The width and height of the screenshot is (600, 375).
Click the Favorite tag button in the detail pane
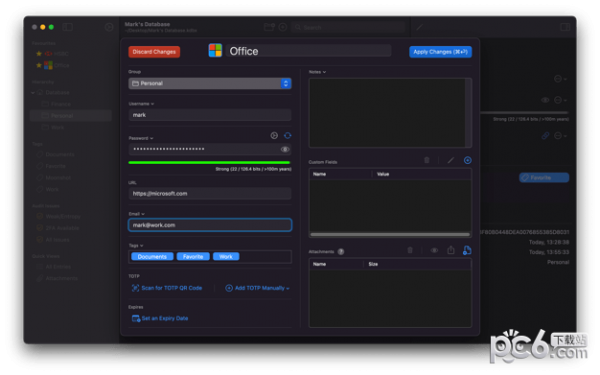pos(544,178)
